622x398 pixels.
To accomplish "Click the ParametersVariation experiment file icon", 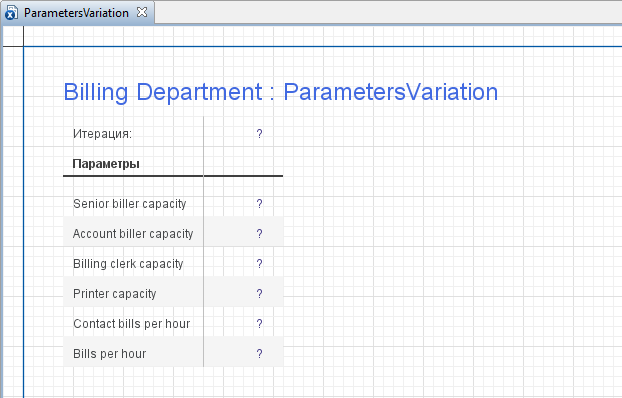I will (x=11, y=13).
